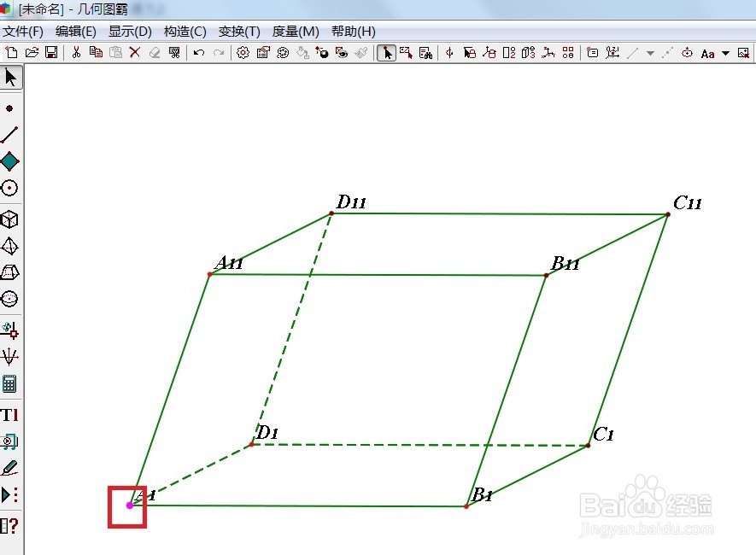This screenshot has width=756, height=555.
Task: Select the Cube solid tool
Action: pos(9,219)
